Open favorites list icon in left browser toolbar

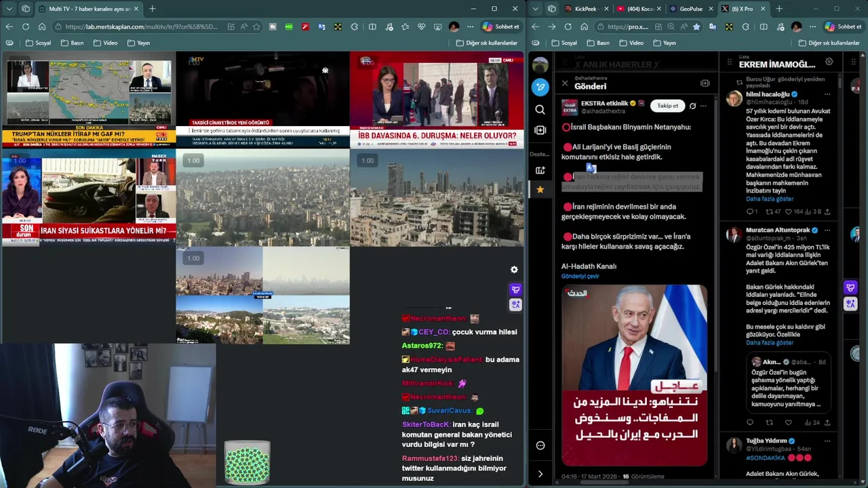[x=405, y=26]
